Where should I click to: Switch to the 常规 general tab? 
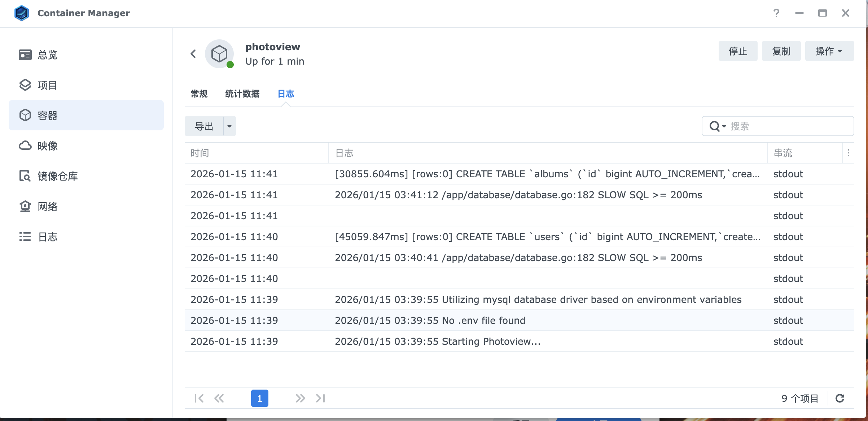[199, 94]
